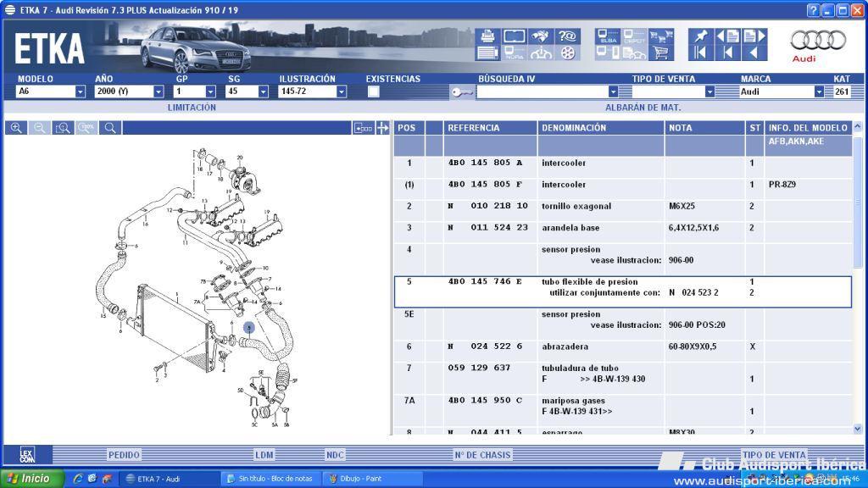Open the Windows Inicio start button
This screenshot has height=488, width=868.
(32, 478)
